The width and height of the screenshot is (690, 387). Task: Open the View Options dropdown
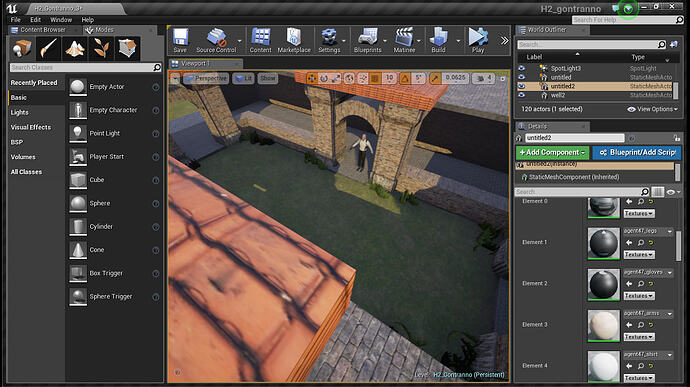[653, 109]
